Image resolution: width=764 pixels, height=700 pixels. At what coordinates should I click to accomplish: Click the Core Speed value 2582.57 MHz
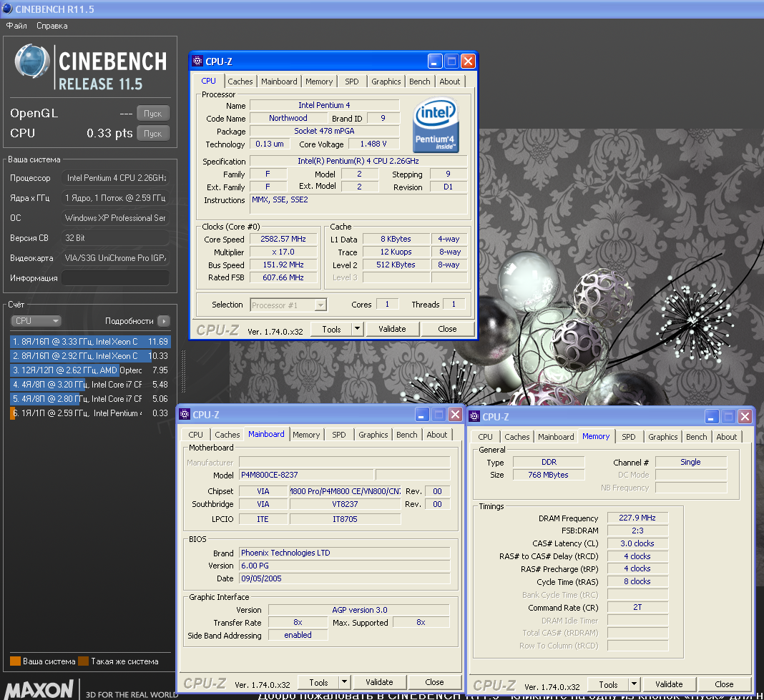click(x=283, y=240)
